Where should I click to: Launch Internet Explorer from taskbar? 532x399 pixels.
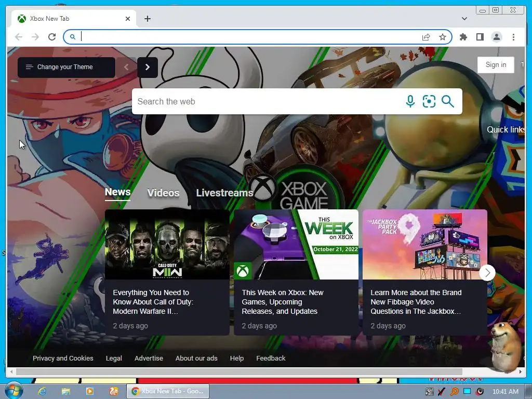click(x=42, y=391)
